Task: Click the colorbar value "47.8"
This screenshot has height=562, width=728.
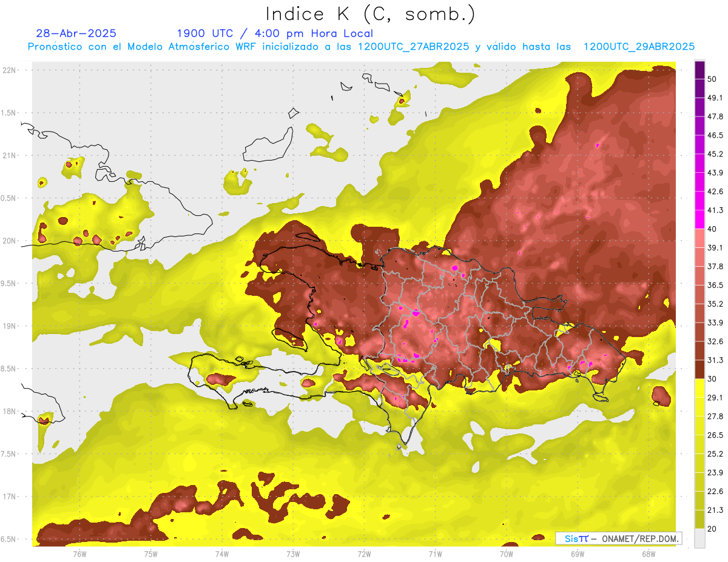Action: tap(715, 116)
